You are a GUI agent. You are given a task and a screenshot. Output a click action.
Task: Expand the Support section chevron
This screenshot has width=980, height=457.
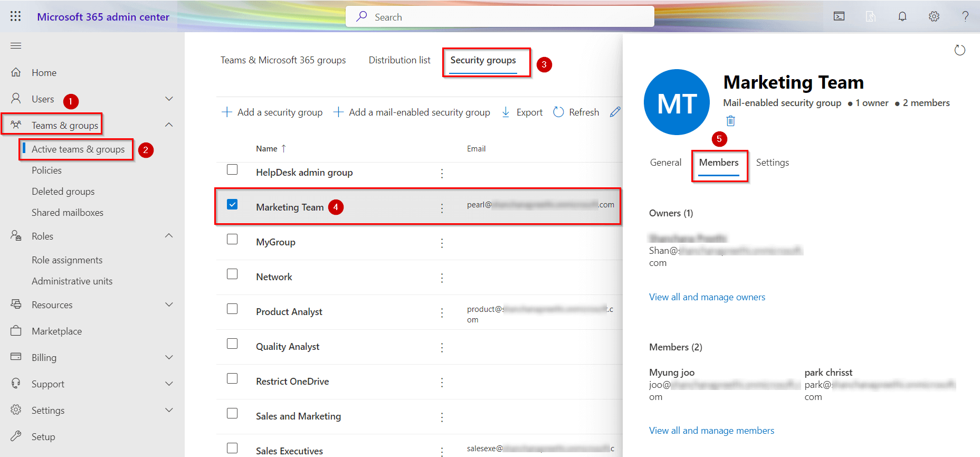click(169, 384)
